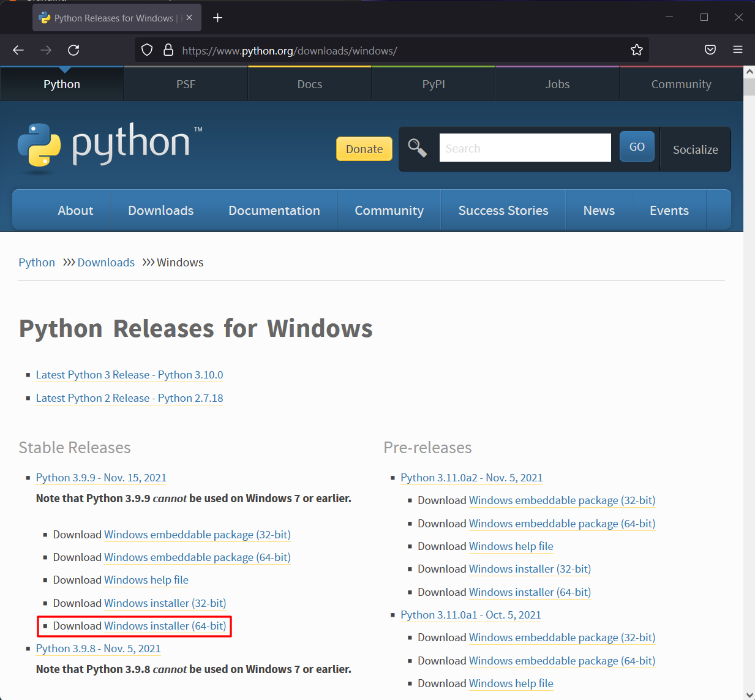Open the Socialize dropdown
This screenshot has width=755, height=700.
(695, 149)
